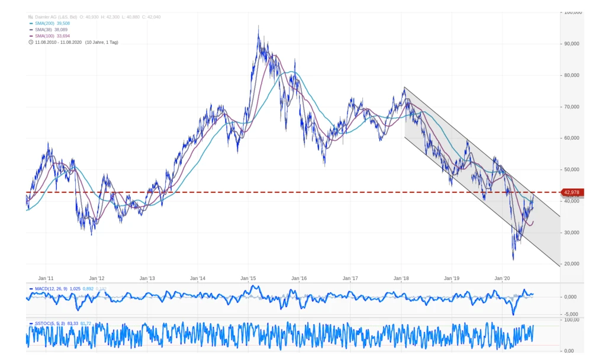Image resolution: width=592 pixels, height=364 pixels.
Task: Click the candlestick icon beside Daimler AG
Action: click(x=30, y=17)
